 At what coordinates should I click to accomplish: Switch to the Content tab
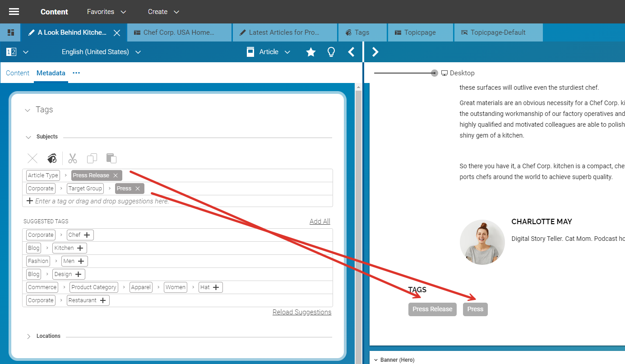(18, 73)
